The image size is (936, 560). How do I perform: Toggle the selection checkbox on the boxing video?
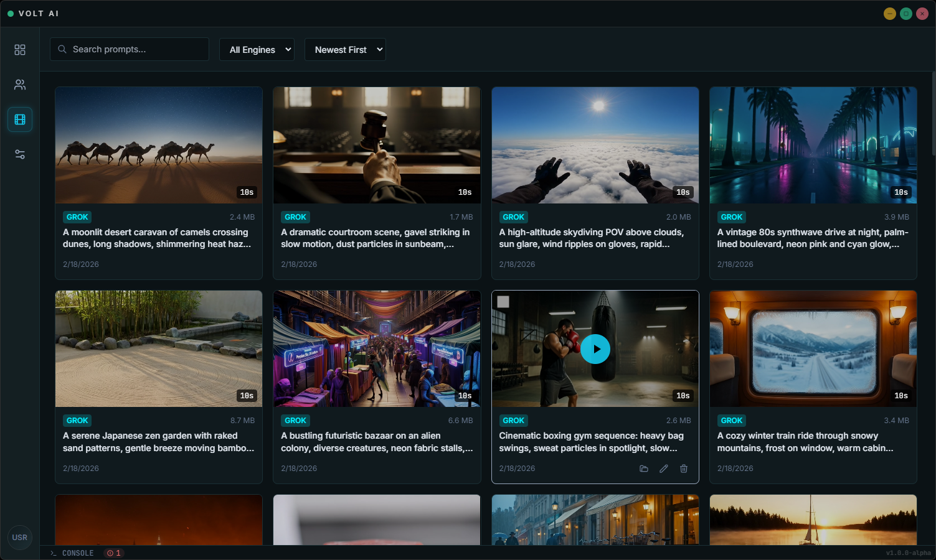click(x=504, y=301)
